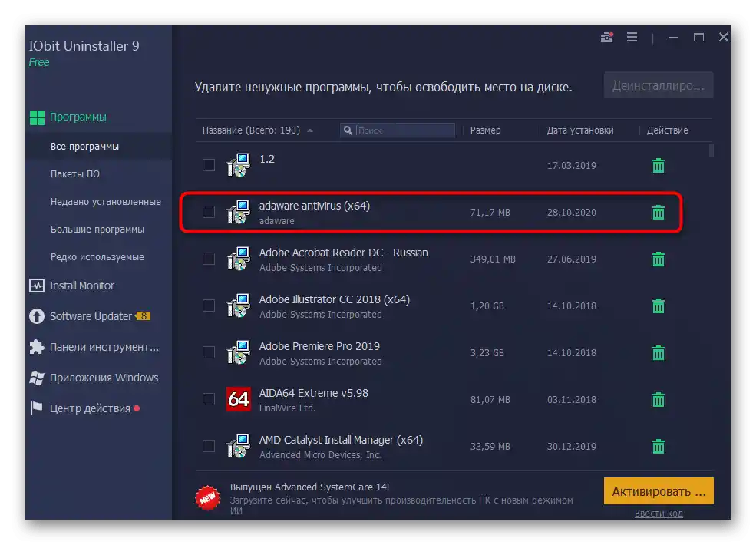Screen dimensions: 756x545
Task: Click installer icon of 1.2 entry
Action: 238,166
